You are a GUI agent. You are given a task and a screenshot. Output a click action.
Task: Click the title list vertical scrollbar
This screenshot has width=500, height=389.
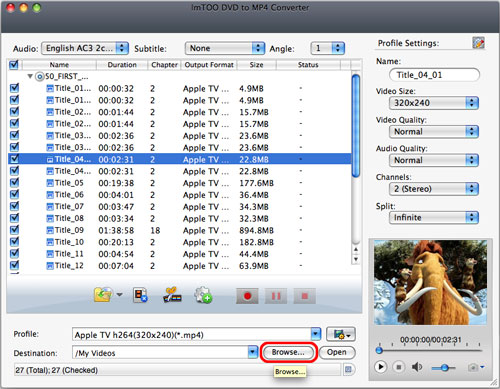[356, 126]
